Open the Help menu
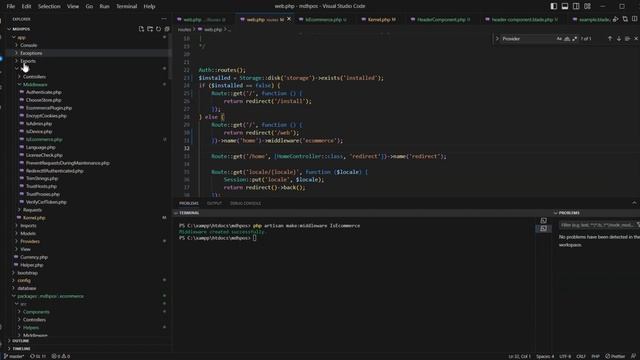The width and height of the screenshot is (640, 360). pyautogui.click(x=149, y=6)
